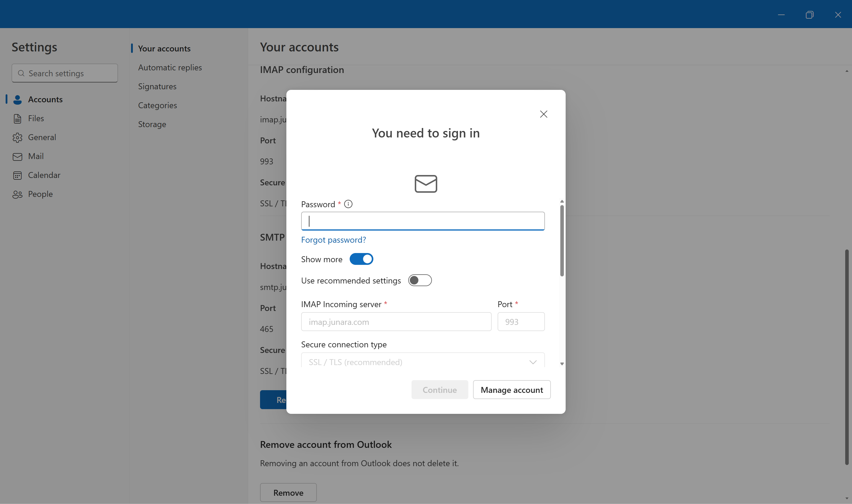Click the Files document icon

[17, 119]
